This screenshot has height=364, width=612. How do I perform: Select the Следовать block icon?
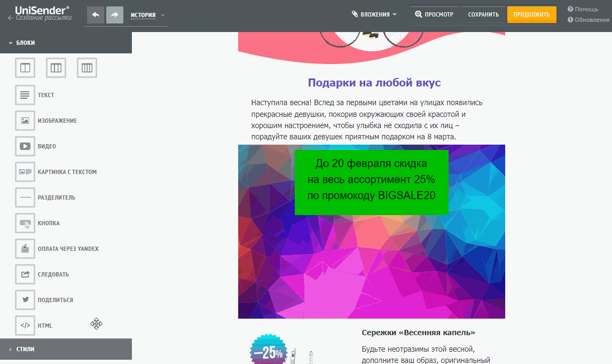coord(25,274)
